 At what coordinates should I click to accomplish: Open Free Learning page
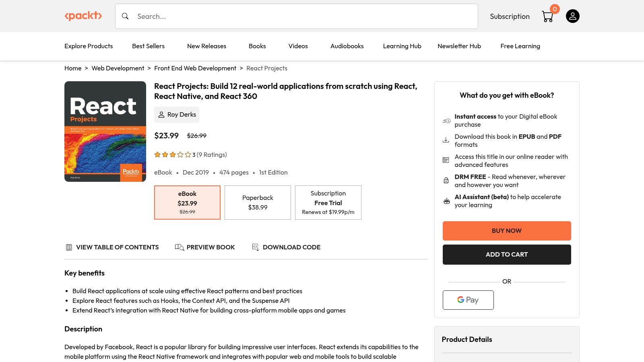pyautogui.click(x=520, y=46)
